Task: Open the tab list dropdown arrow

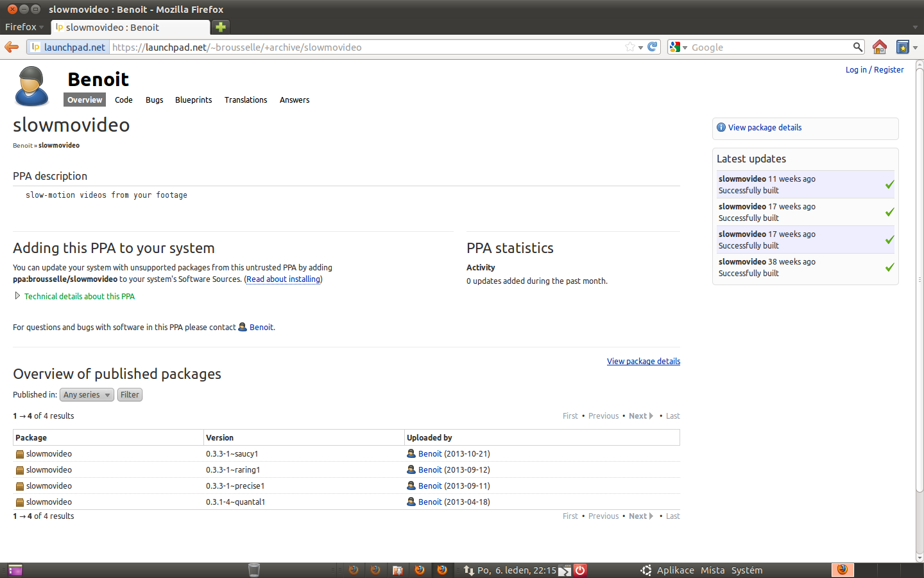Action: tap(915, 28)
